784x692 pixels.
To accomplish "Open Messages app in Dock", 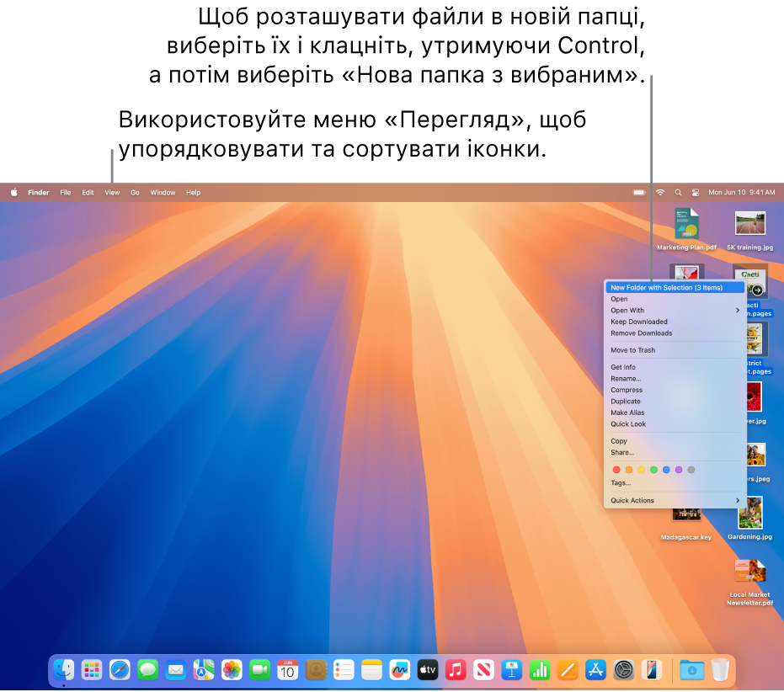I will tap(148, 670).
